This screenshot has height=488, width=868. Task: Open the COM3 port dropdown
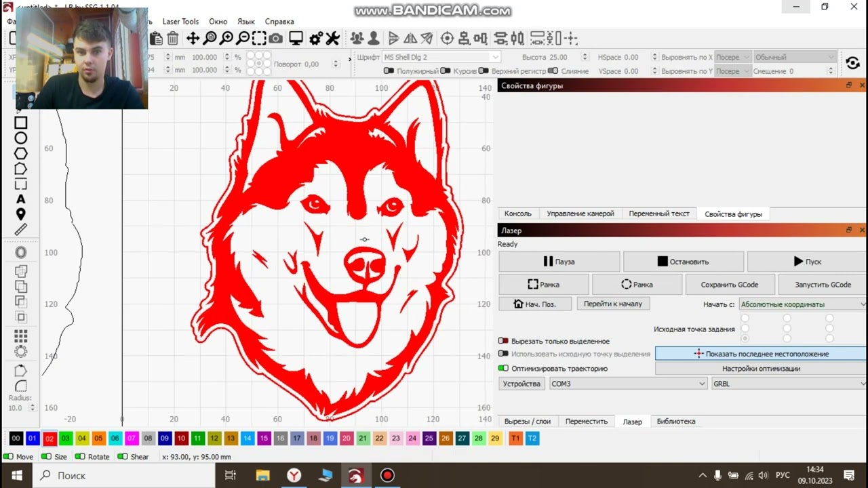click(628, 384)
